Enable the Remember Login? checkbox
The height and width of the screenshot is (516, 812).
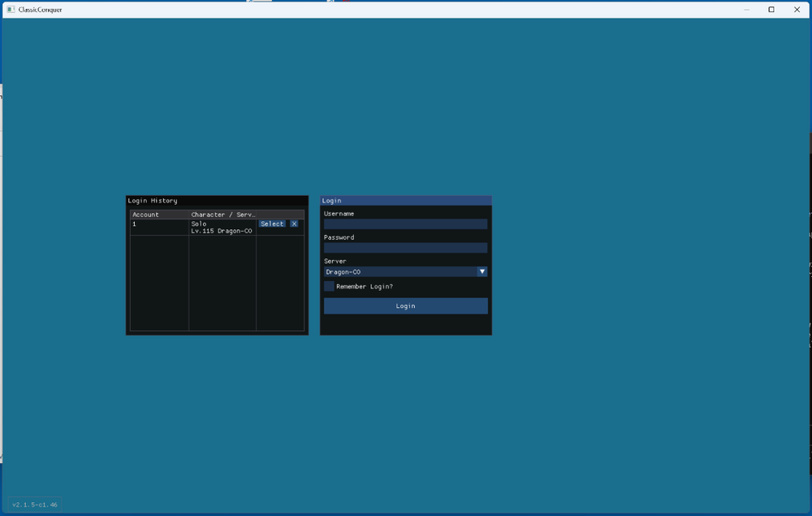328,286
